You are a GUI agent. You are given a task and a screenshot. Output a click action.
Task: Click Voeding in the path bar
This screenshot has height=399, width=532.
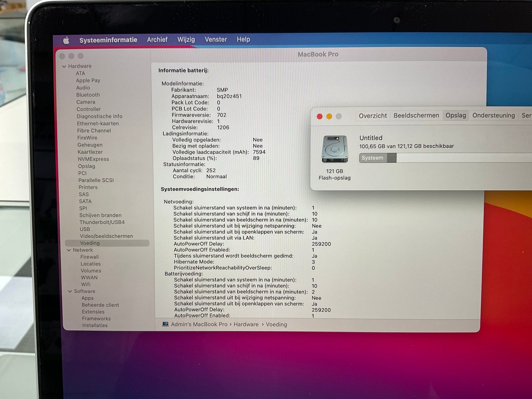(276, 324)
